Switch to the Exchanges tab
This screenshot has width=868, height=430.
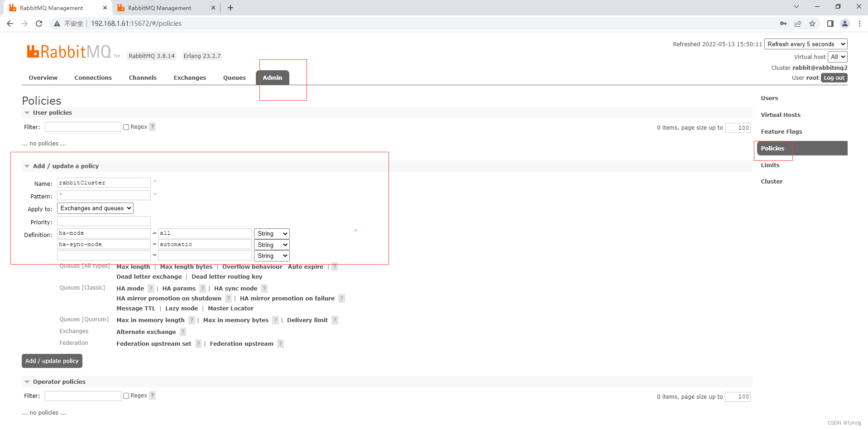(190, 78)
